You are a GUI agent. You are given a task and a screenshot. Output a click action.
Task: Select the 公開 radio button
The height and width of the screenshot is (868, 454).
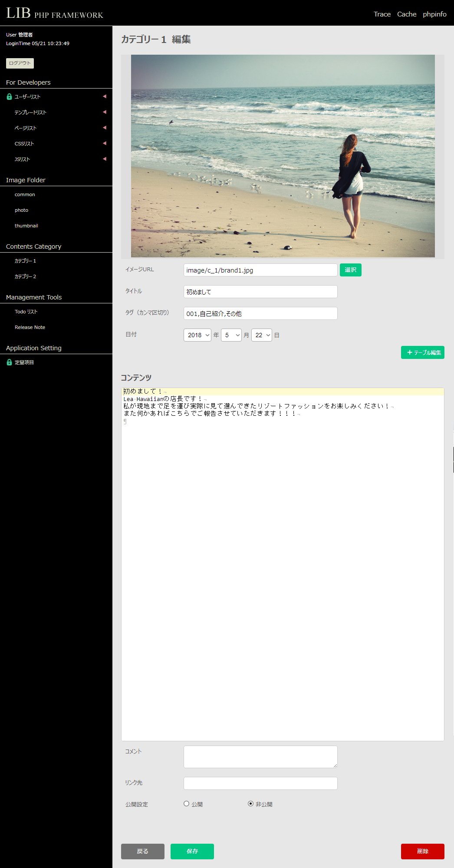187,804
